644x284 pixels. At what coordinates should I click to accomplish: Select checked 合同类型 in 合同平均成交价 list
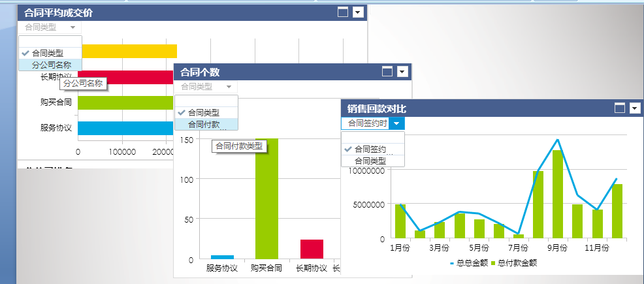click(x=47, y=53)
